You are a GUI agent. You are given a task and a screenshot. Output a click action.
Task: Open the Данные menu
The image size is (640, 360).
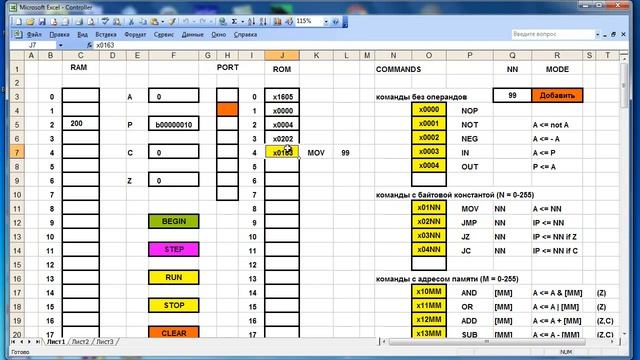click(x=193, y=35)
